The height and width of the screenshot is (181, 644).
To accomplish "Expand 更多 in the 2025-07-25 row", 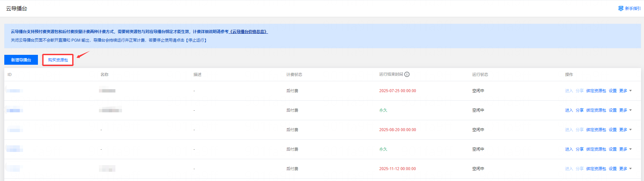I will 625,91.
